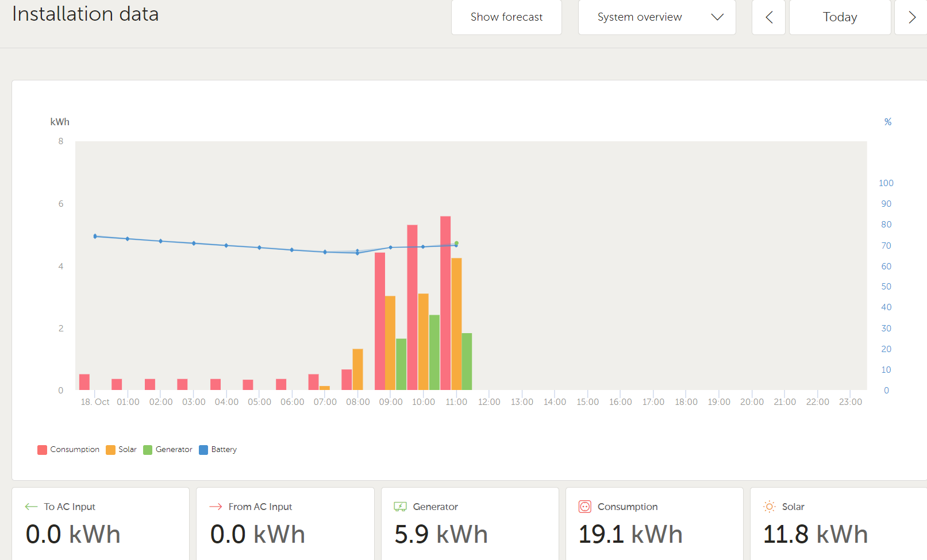Click the green generator marker on battery line
The height and width of the screenshot is (560, 927).
[x=456, y=243]
